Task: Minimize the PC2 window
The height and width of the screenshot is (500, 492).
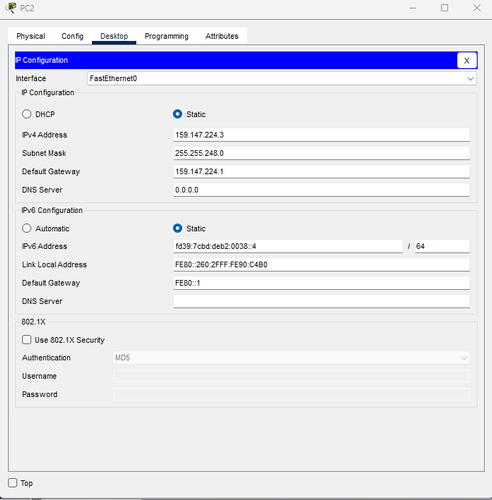Action: [x=413, y=8]
